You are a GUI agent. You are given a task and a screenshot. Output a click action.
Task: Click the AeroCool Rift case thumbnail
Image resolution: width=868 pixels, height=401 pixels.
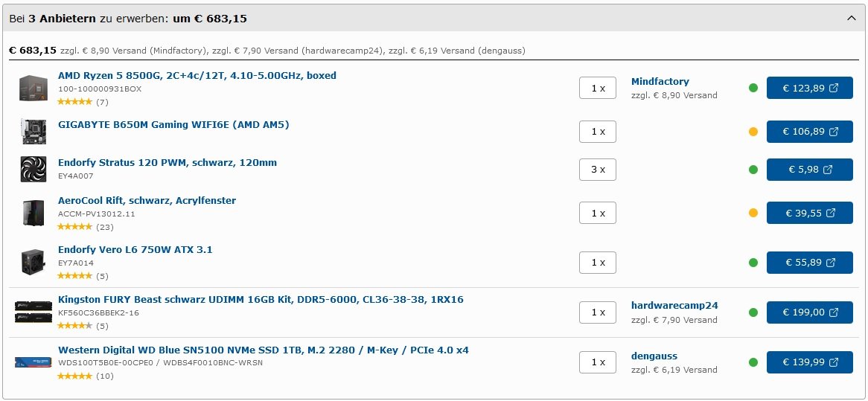coord(33,213)
